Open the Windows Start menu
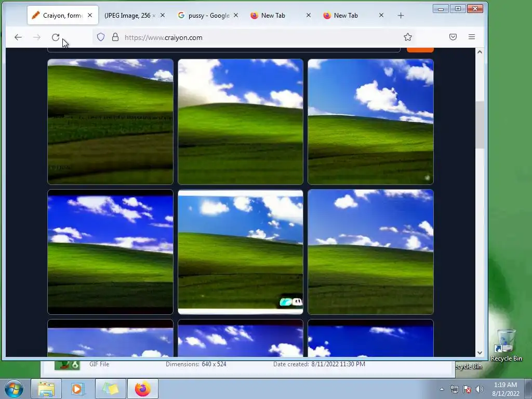Screen dimensions: 532x399 click(x=14, y=389)
